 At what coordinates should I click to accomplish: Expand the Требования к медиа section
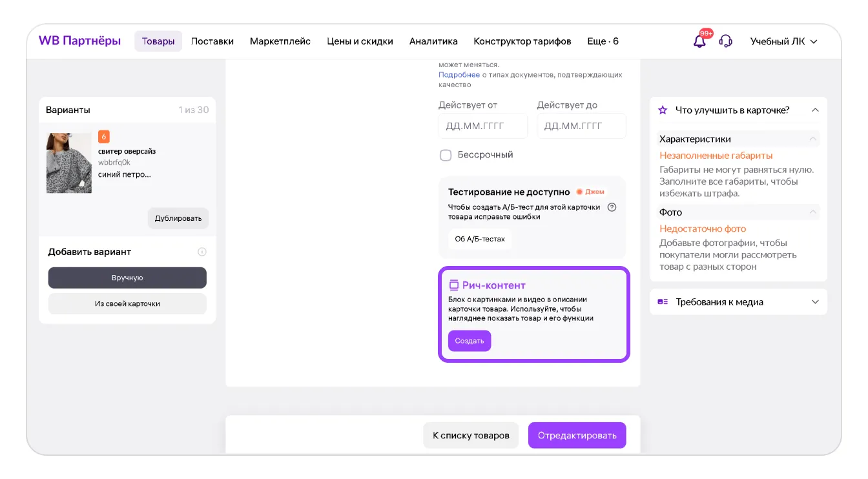(x=815, y=302)
